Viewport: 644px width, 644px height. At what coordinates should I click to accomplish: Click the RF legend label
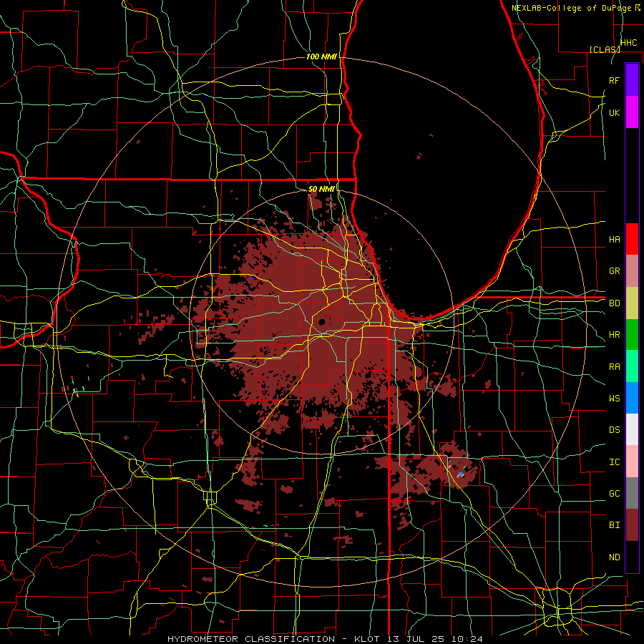pyautogui.click(x=615, y=80)
